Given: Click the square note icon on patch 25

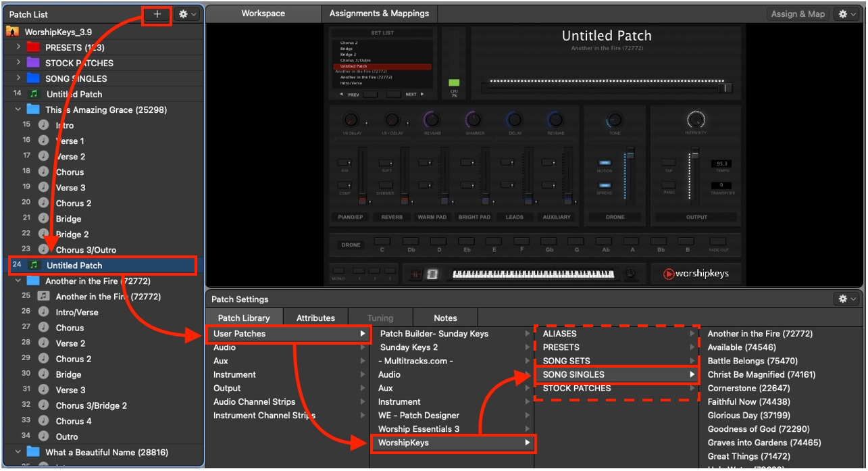Looking at the screenshot, I should click(x=44, y=296).
